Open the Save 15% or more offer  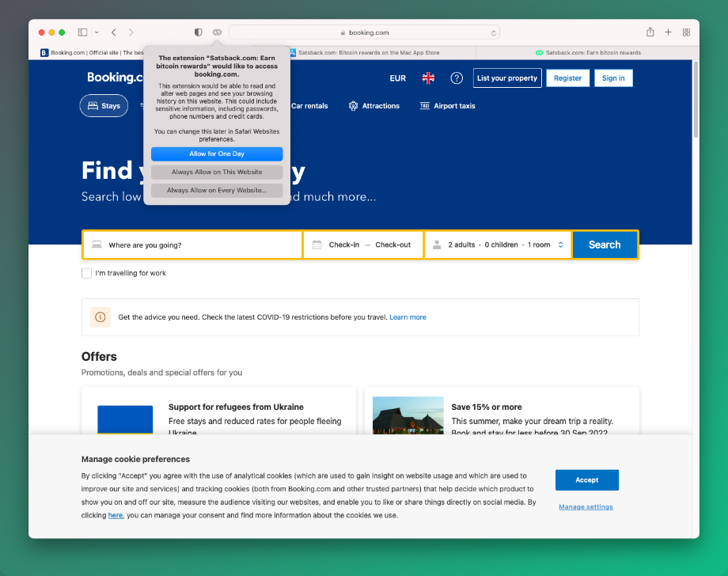(487, 407)
